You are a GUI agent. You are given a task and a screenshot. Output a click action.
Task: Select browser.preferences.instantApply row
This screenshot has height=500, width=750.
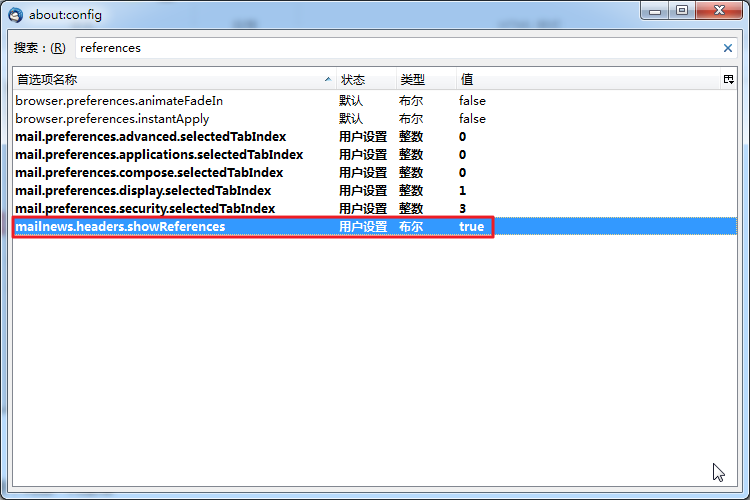pyautogui.click(x=375, y=119)
